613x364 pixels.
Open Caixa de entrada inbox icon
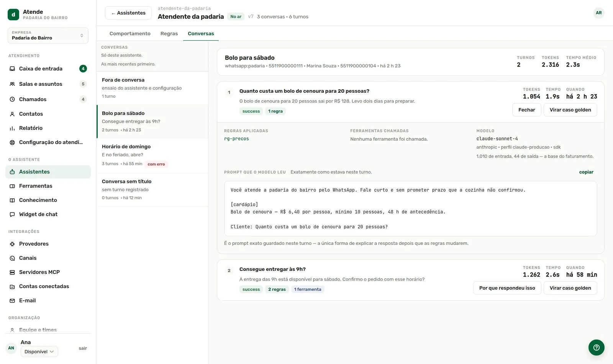(12, 69)
